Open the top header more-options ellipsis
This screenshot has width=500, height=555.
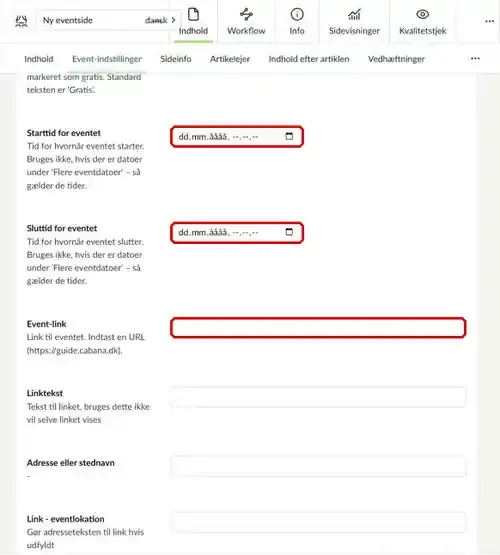[490, 22]
